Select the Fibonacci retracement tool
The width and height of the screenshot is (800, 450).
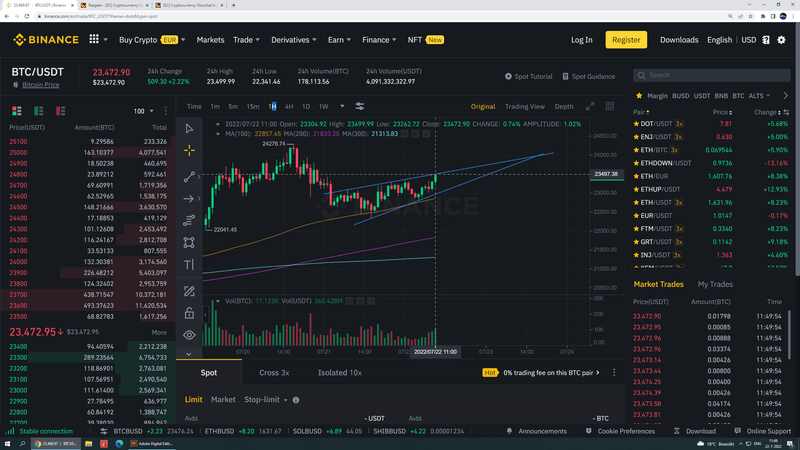(x=189, y=220)
